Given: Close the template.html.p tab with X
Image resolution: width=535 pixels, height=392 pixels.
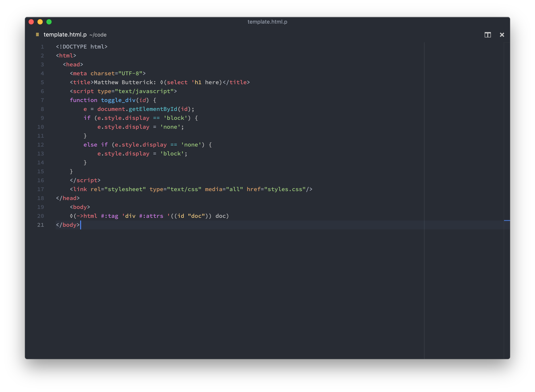Looking at the screenshot, I should pyautogui.click(x=502, y=35).
